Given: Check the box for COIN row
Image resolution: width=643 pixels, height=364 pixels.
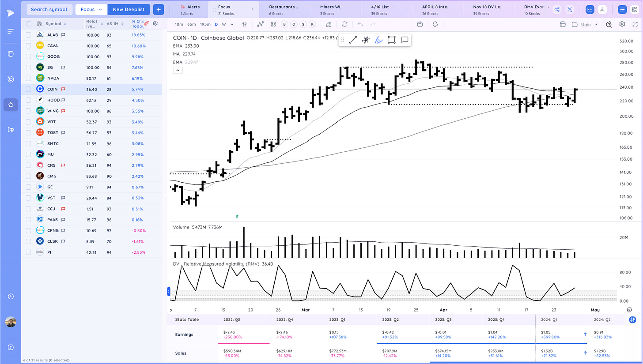Looking at the screenshot, I should (29, 89).
